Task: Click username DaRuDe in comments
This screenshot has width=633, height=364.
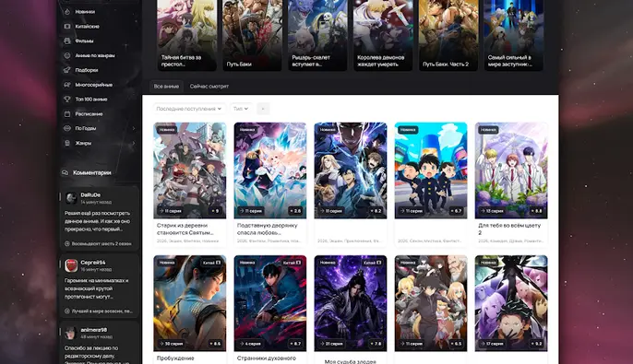Action: pyautogui.click(x=90, y=194)
